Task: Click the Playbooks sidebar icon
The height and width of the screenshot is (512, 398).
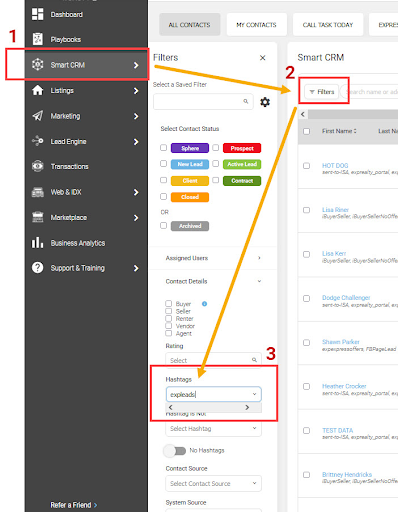Action: point(37,39)
